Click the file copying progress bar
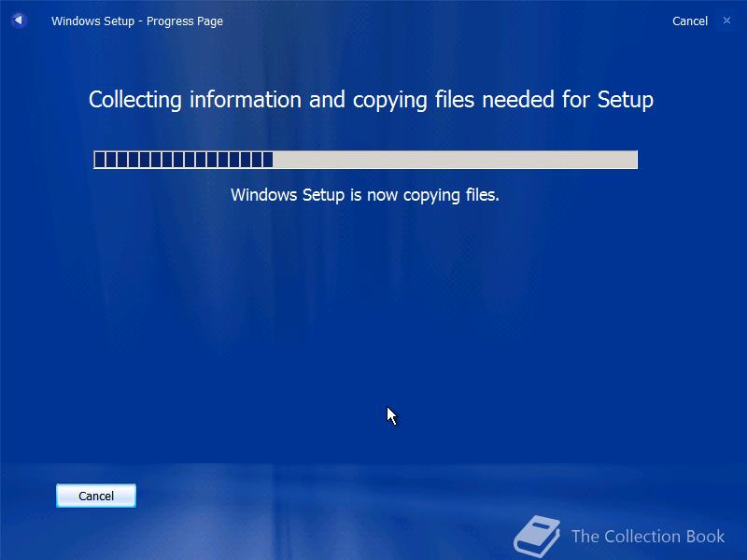The width and height of the screenshot is (747, 560). [365, 160]
